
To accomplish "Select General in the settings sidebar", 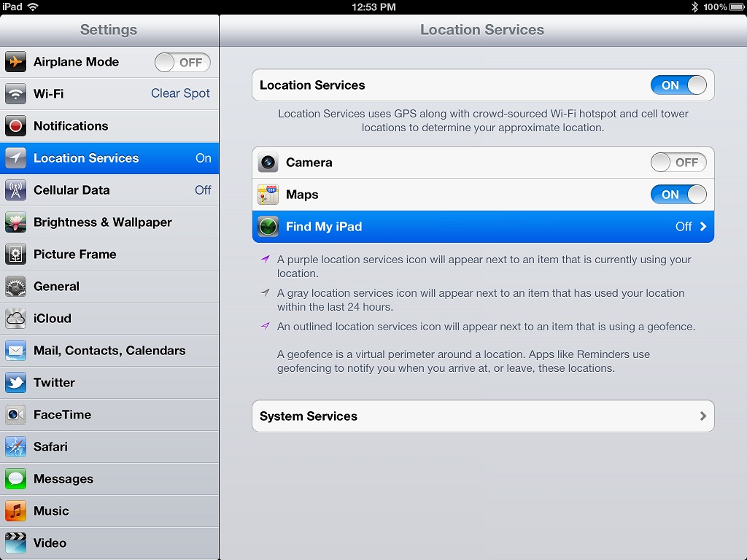I will 109,287.
